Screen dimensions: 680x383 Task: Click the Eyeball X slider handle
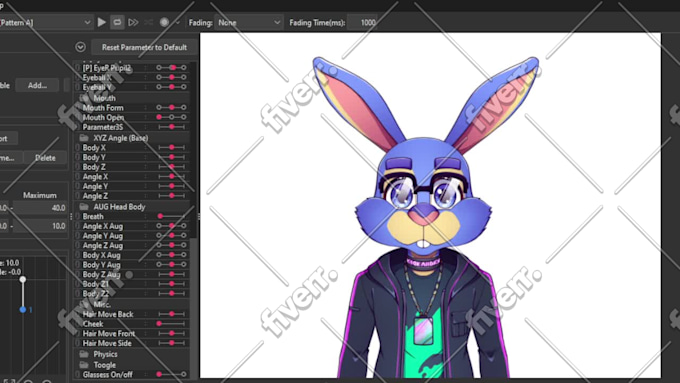pyautogui.click(x=172, y=77)
